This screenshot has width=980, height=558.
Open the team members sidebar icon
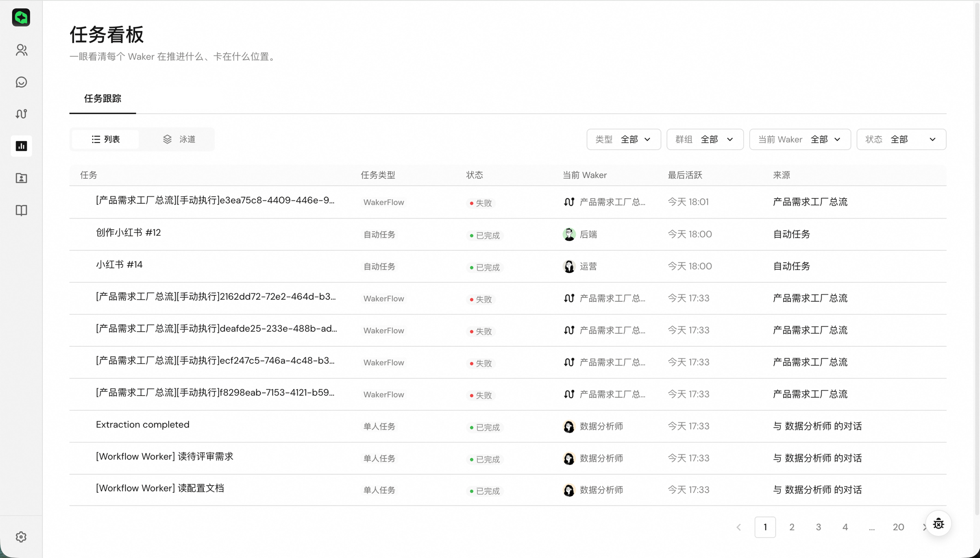tap(21, 50)
